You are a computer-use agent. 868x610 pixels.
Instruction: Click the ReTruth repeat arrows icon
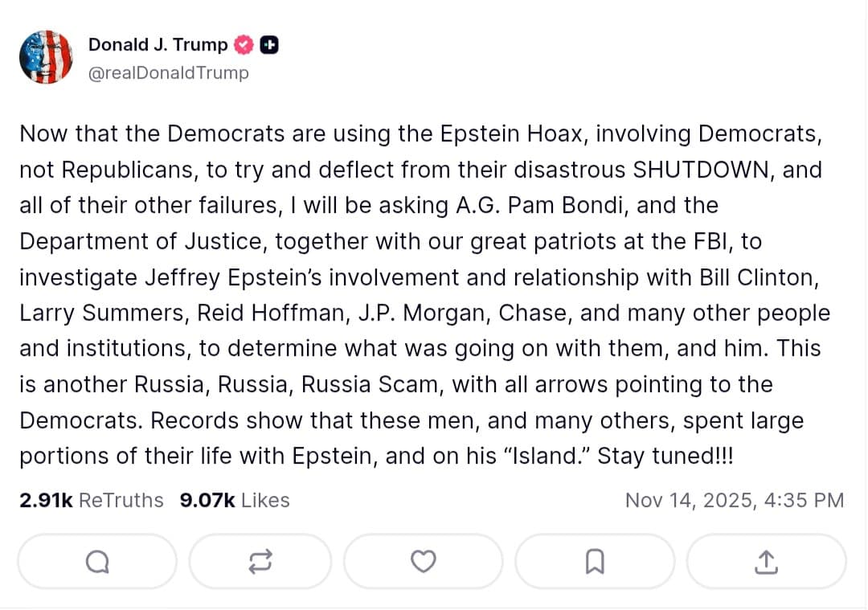point(260,562)
